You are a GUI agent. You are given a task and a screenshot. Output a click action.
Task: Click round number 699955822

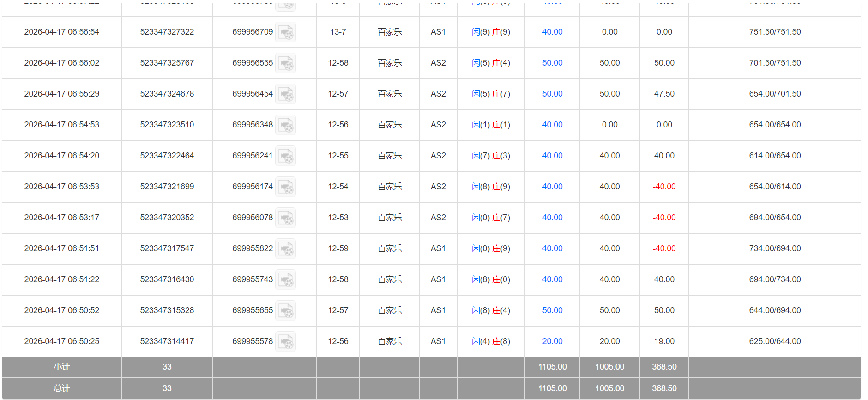[253, 248]
